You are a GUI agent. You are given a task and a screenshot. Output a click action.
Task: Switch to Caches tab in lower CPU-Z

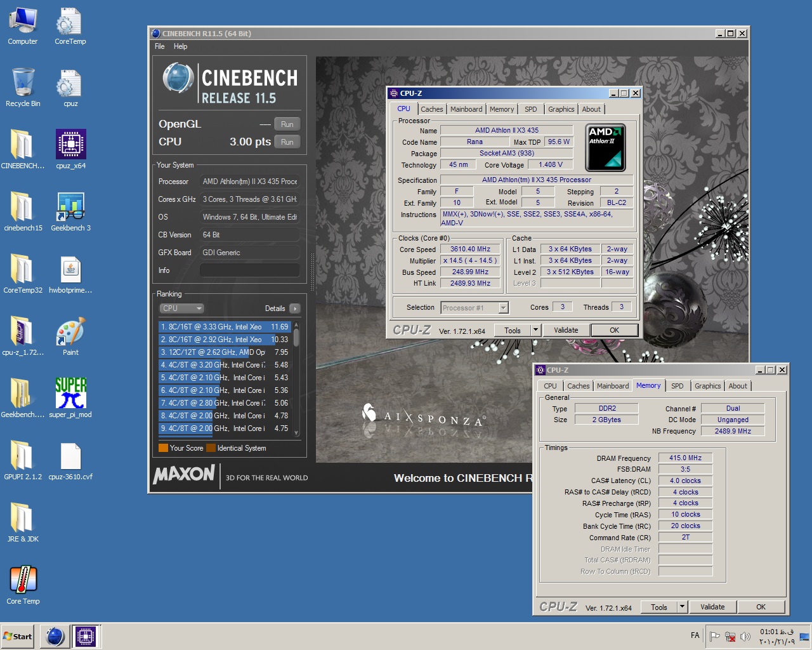click(x=579, y=386)
